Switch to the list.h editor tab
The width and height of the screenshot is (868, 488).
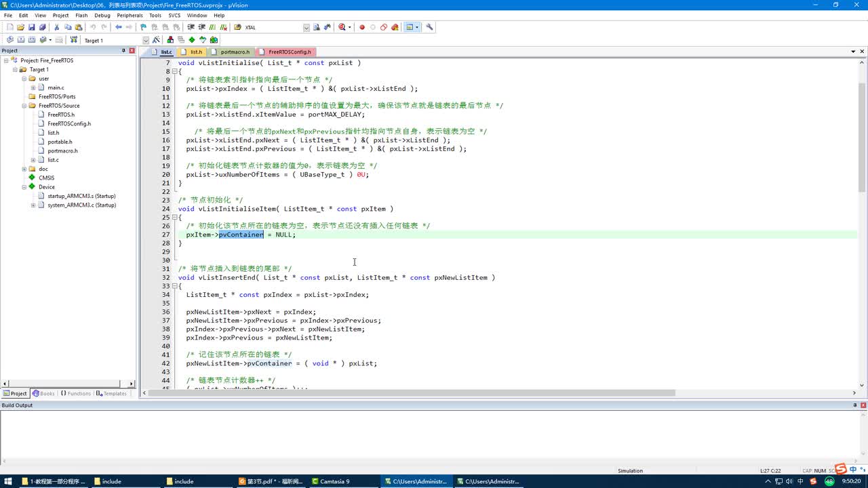click(192, 52)
